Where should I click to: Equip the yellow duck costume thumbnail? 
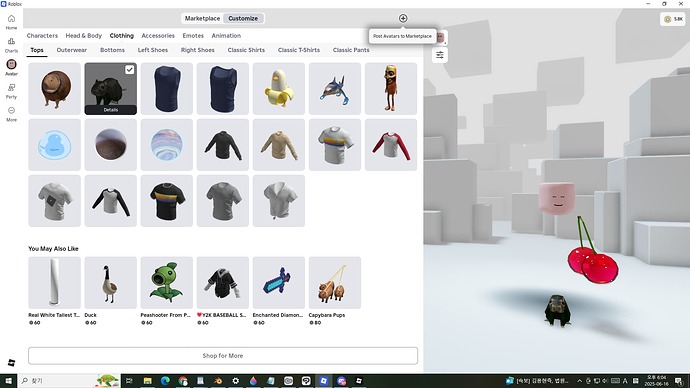tap(279, 88)
